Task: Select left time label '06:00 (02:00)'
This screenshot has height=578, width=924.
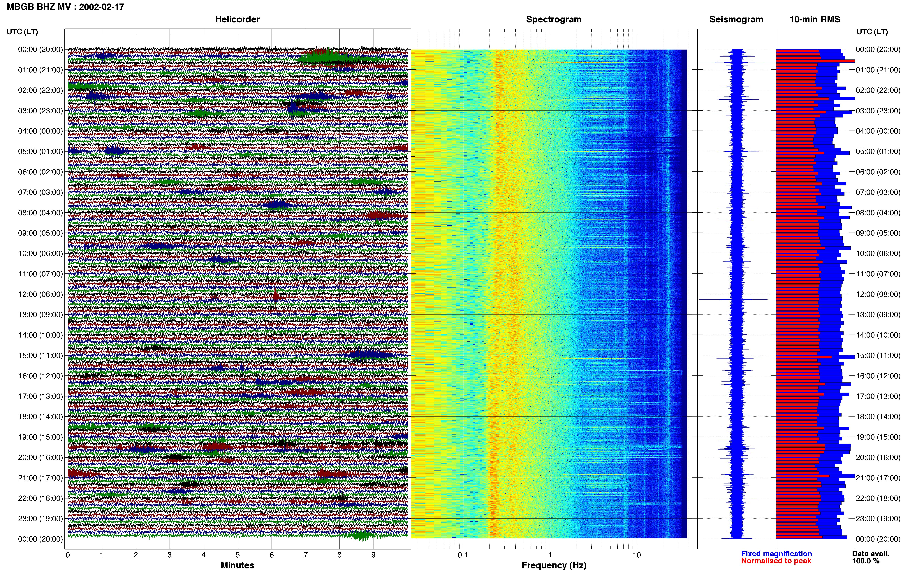Action: tap(41, 172)
